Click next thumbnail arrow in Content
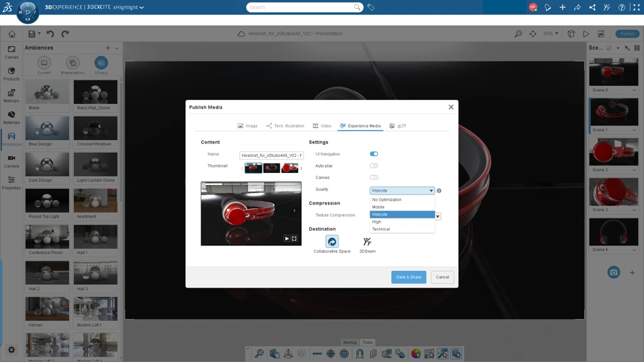Image resolution: width=644 pixels, height=362 pixels. (x=301, y=168)
